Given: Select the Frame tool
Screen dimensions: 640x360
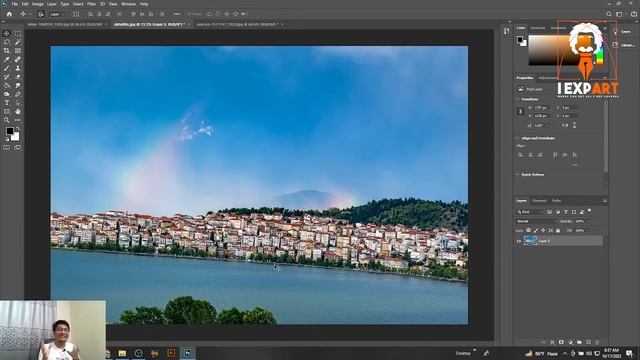Looking at the screenshot, I should tap(18, 51).
